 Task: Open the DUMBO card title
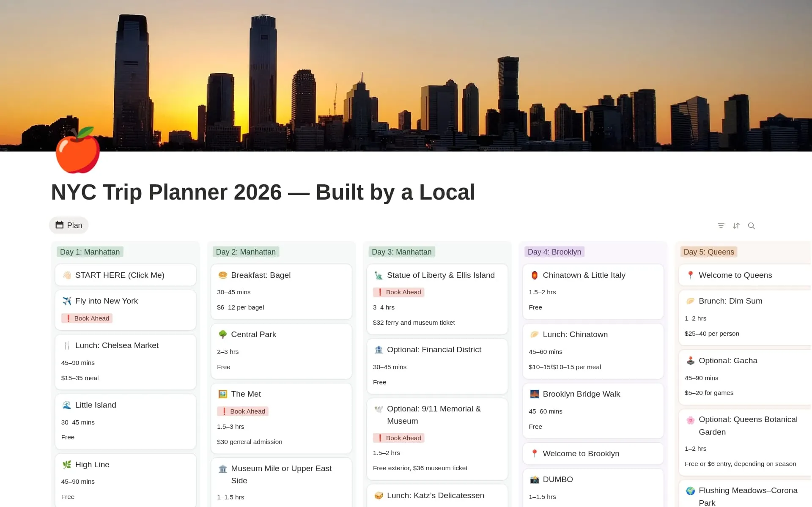pos(558,480)
